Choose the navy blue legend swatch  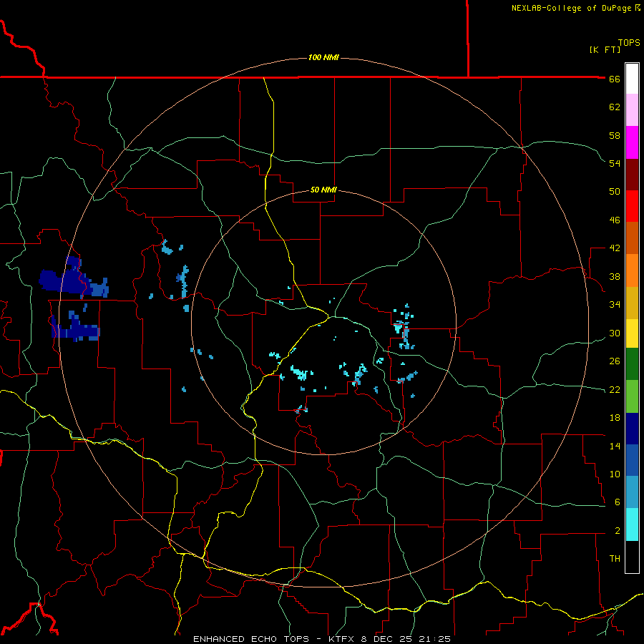click(x=632, y=429)
